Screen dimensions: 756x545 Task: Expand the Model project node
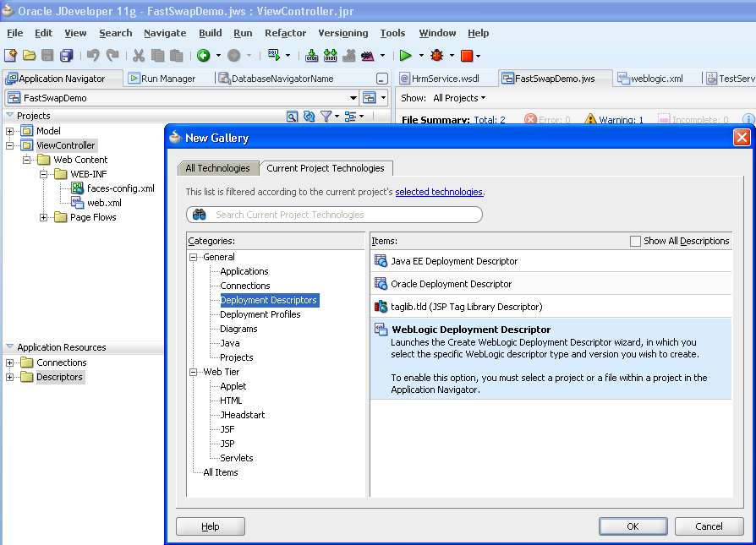pos(10,131)
